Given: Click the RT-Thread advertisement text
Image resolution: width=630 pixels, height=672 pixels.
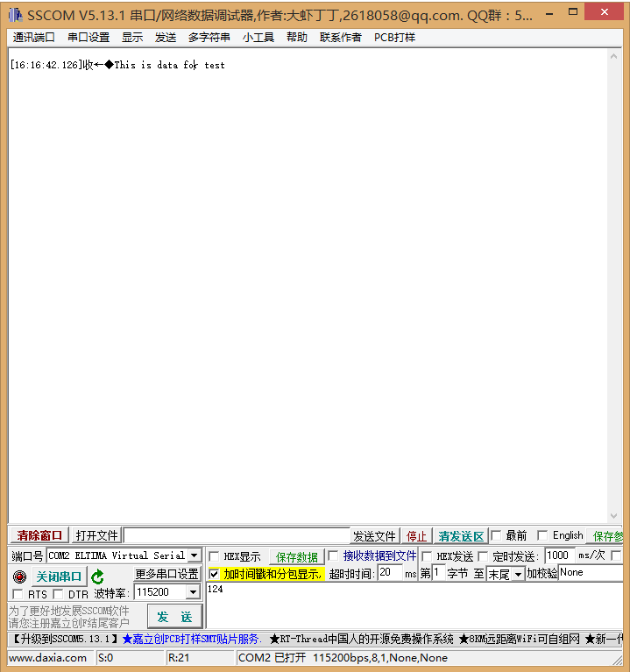Looking at the screenshot, I should pos(361,639).
